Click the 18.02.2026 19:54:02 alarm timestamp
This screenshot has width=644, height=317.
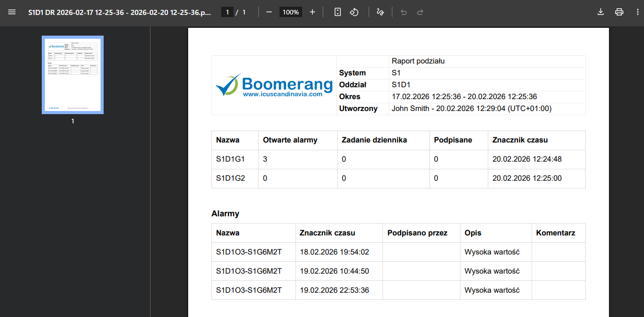click(334, 252)
